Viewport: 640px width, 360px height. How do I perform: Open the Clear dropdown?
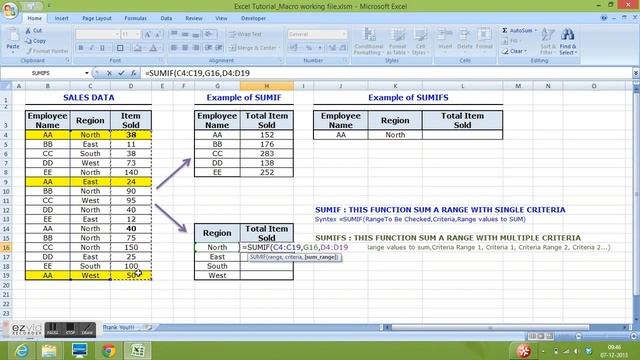point(515,51)
